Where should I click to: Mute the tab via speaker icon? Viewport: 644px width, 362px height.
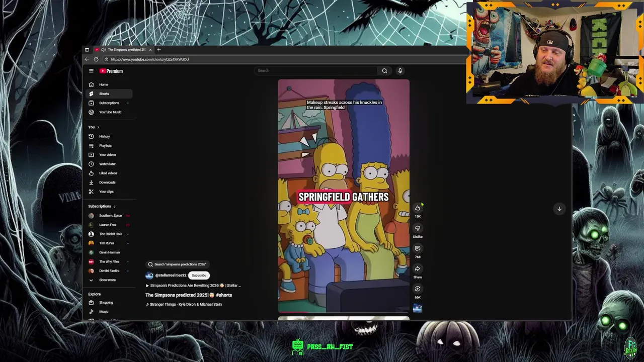point(103,50)
